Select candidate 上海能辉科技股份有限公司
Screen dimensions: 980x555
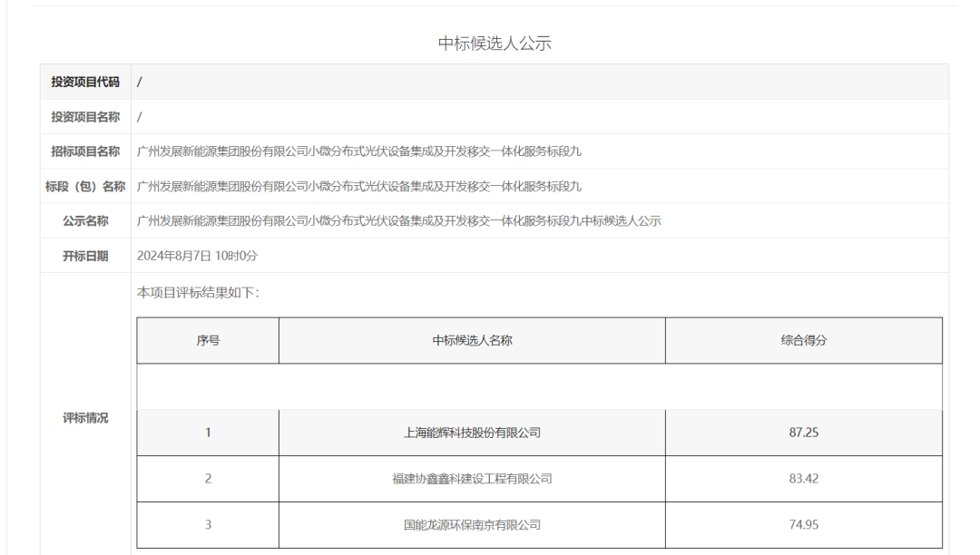[472, 433]
